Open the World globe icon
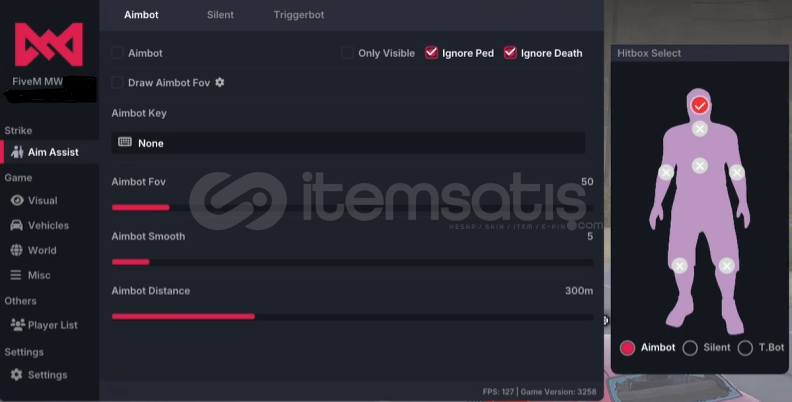This screenshot has width=792, height=402. point(17,250)
